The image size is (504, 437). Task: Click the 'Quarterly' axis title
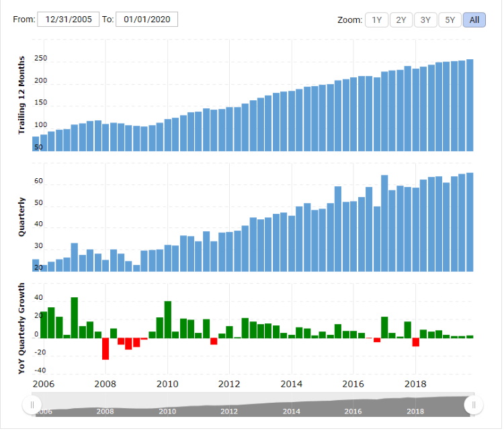point(22,217)
